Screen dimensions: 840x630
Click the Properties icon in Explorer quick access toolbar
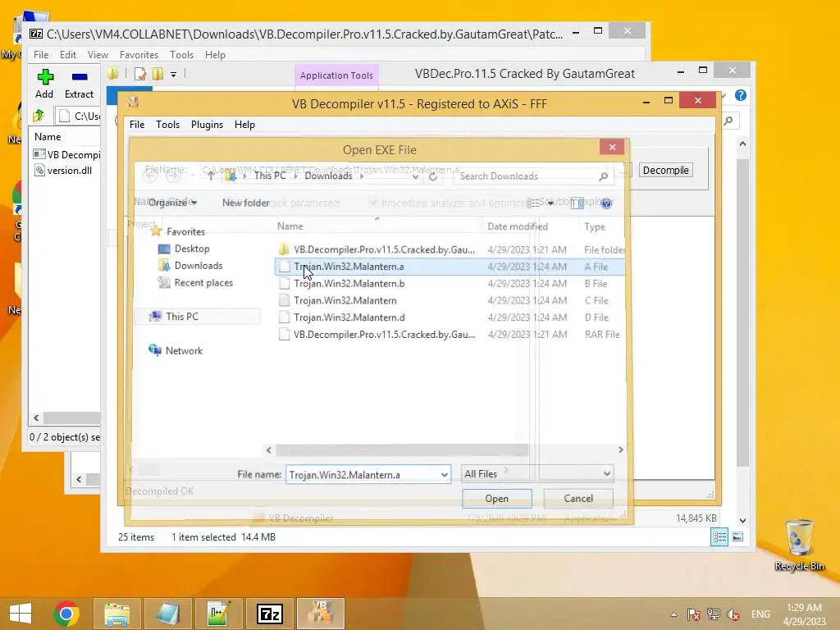click(x=140, y=74)
